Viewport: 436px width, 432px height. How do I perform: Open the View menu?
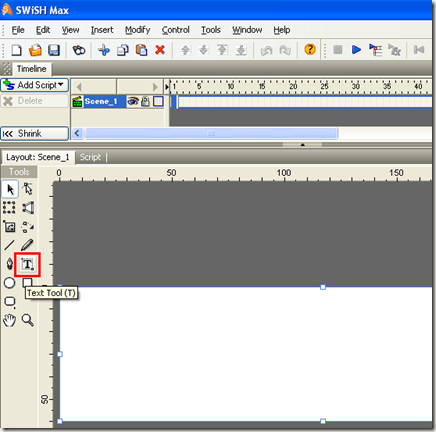pos(70,30)
